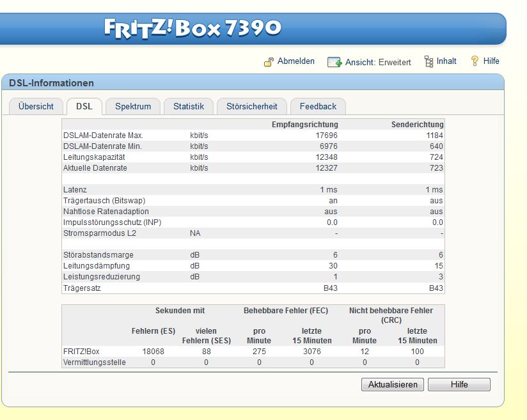Click the Trägertausch (Bitswap) label

tap(104, 201)
